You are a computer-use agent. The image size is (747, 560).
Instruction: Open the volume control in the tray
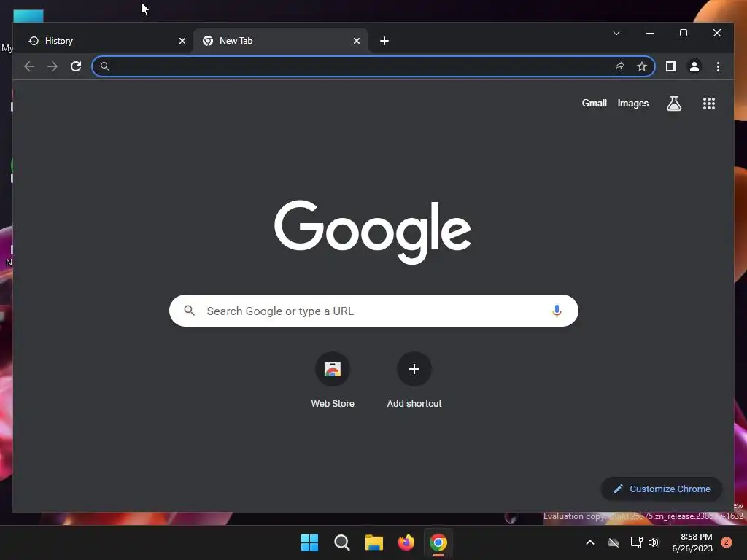[654, 542]
